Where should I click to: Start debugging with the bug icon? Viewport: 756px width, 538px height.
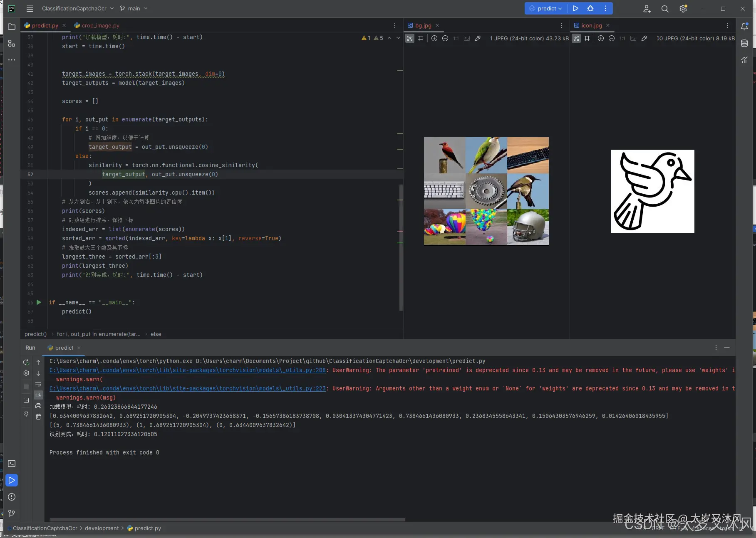[x=590, y=9]
